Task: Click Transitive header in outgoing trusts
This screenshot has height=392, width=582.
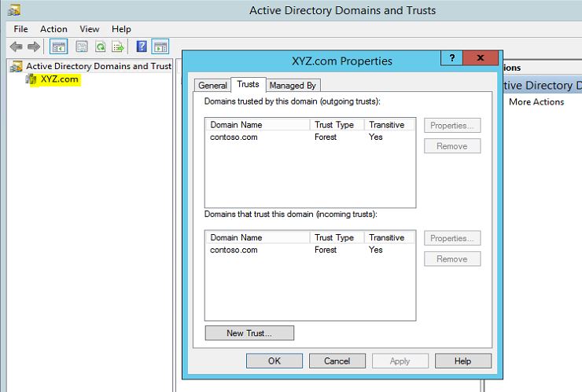Action: [389, 125]
